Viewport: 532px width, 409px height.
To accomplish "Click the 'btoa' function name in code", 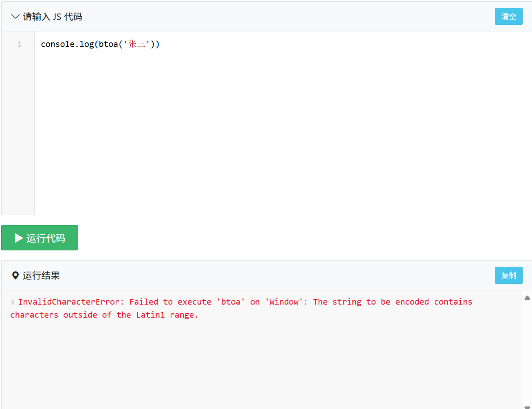I will [108, 44].
